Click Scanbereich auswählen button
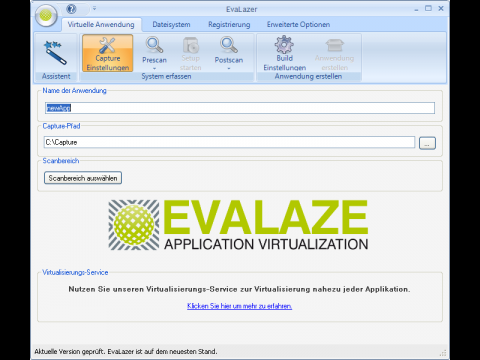 (x=83, y=178)
